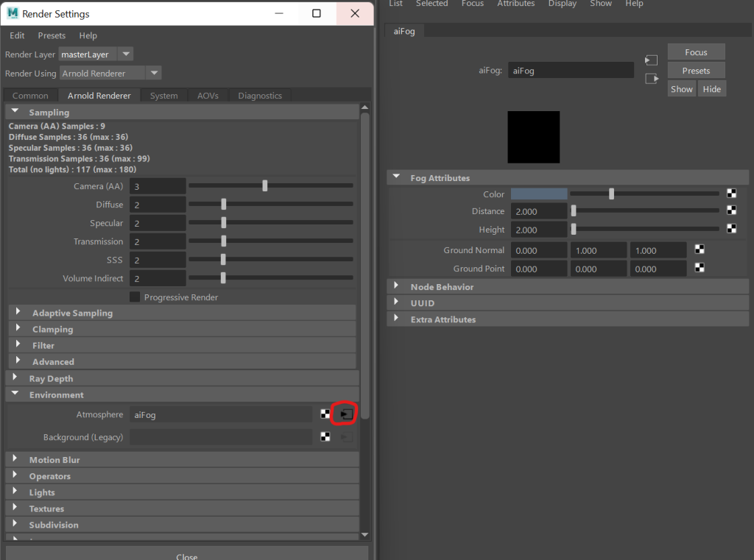Select the Arnold Renderer tab
This screenshot has width=754, height=560.
tap(99, 96)
